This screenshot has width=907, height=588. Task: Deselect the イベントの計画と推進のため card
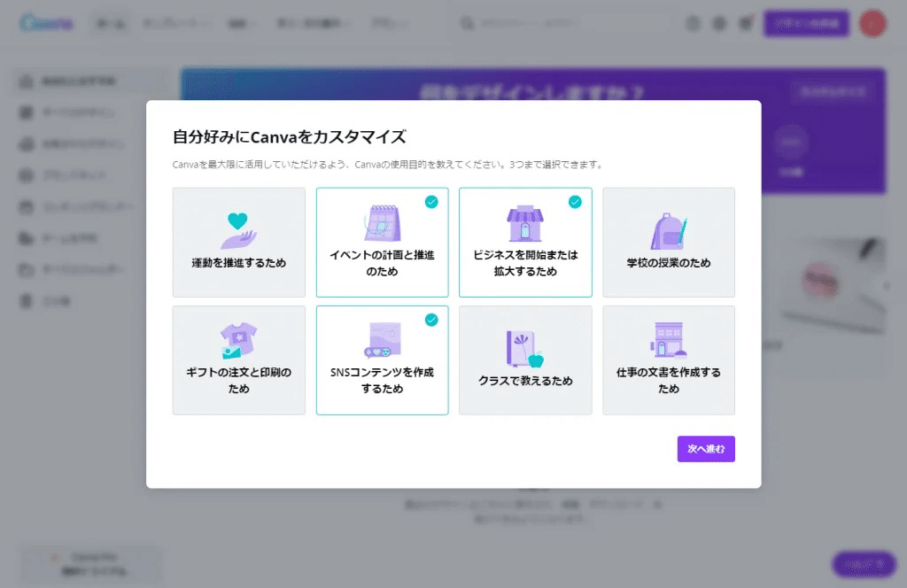point(383,243)
